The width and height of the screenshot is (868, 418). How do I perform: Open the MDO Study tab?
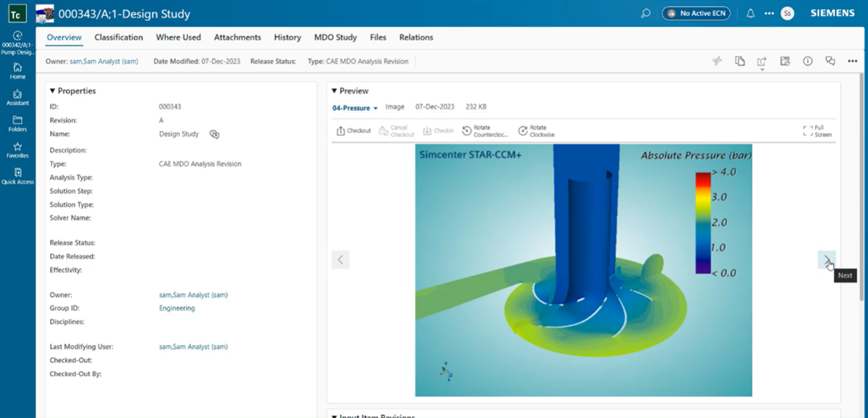(335, 37)
